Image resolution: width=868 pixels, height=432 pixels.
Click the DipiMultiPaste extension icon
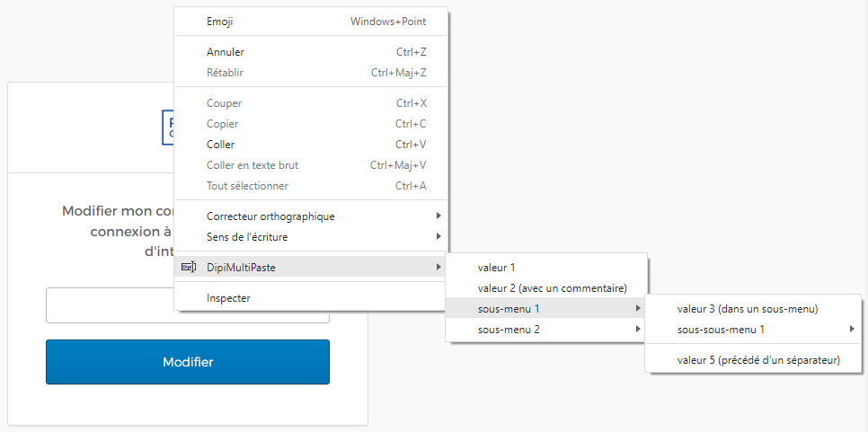tap(188, 267)
